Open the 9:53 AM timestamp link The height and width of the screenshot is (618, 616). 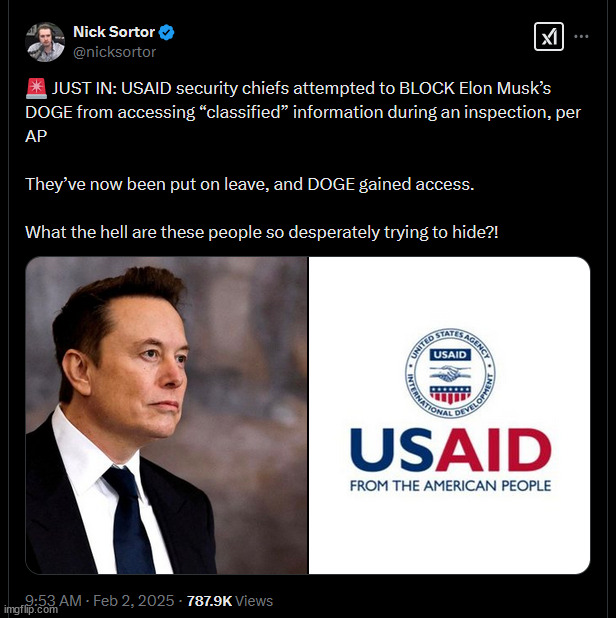pos(54,601)
